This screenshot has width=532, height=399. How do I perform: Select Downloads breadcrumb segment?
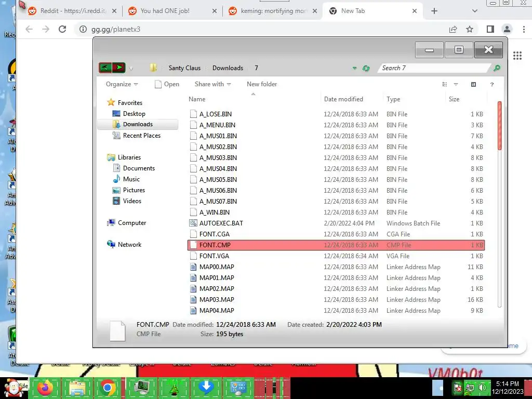pyautogui.click(x=228, y=68)
